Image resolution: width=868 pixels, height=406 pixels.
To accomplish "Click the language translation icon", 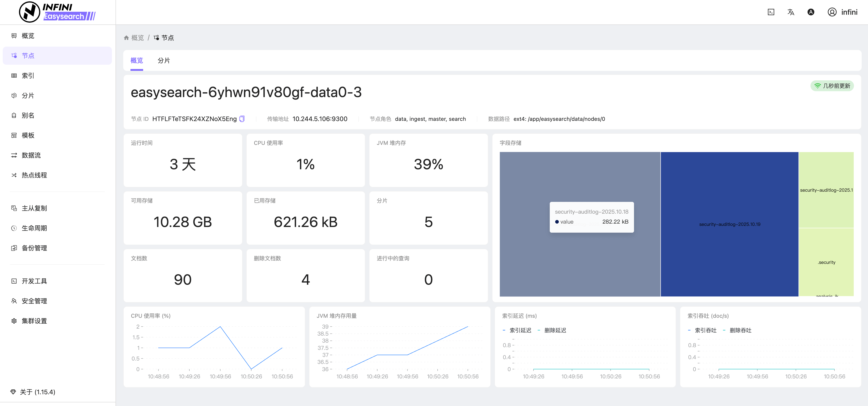I will pos(791,12).
